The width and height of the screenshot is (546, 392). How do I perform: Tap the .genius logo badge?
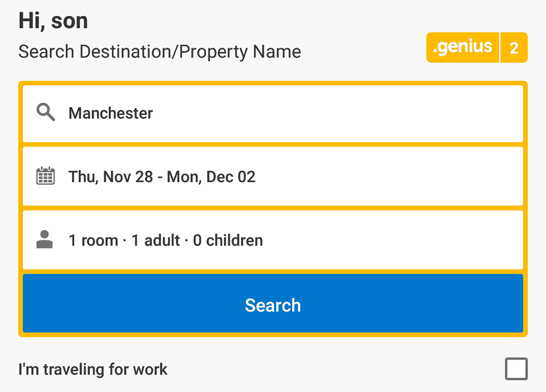(463, 47)
